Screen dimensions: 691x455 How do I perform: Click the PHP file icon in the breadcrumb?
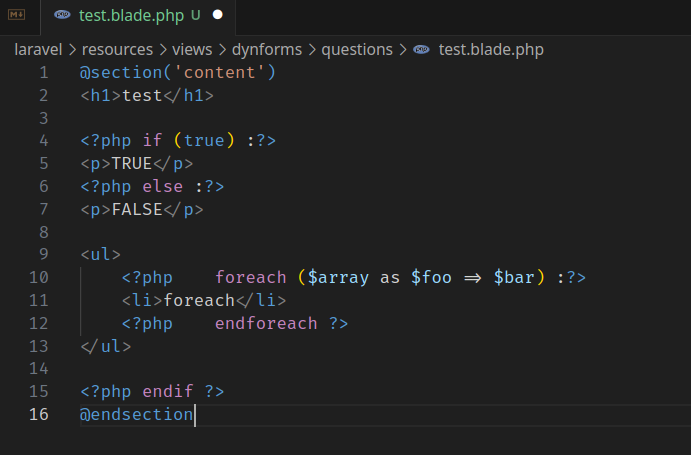[x=422, y=49]
